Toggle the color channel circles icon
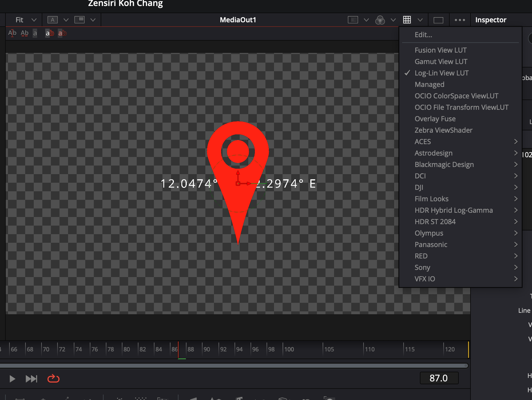This screenshot has height=400, width=532. [x=380, y=20]
